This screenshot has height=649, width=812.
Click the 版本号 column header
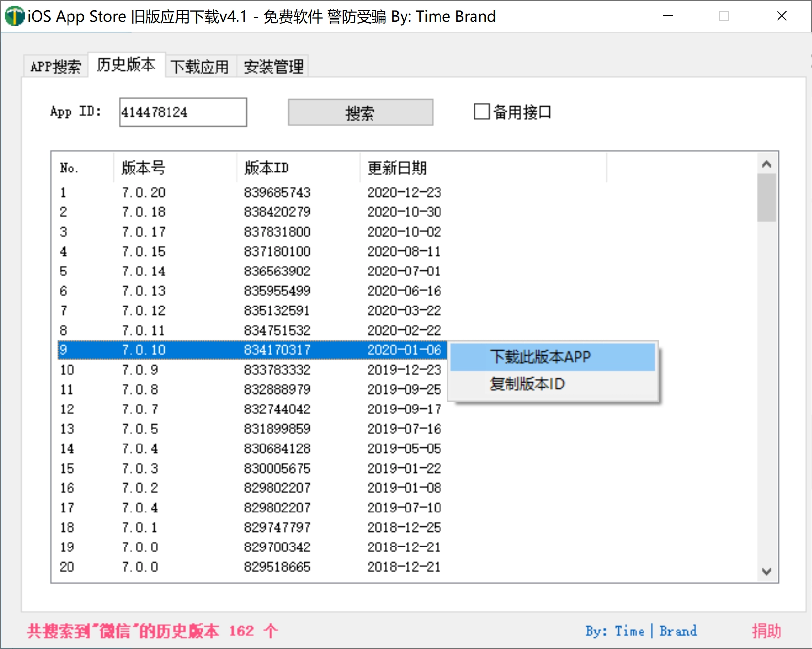(x=175, y=168)
